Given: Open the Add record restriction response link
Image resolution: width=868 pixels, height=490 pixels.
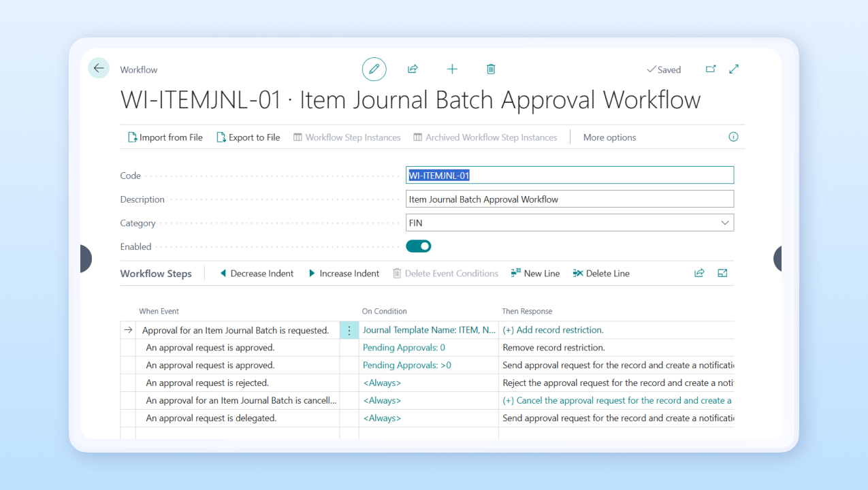Looking at the screenshot, I should click(x=553, y=329).
